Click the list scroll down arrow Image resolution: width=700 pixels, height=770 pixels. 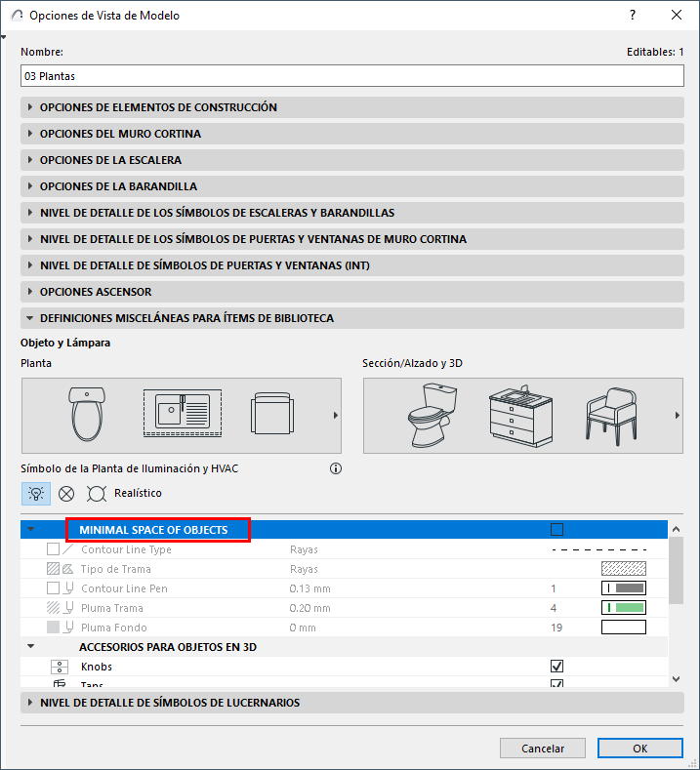pos(676,679)
